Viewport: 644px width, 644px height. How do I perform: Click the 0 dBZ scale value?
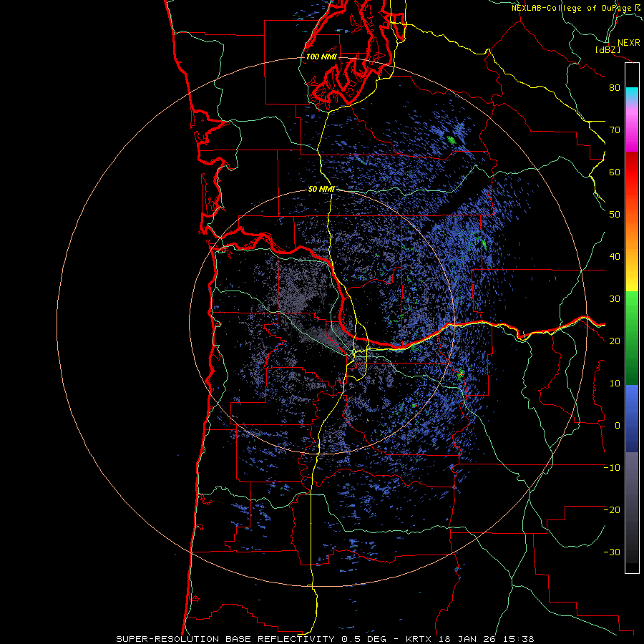[617, 426]
